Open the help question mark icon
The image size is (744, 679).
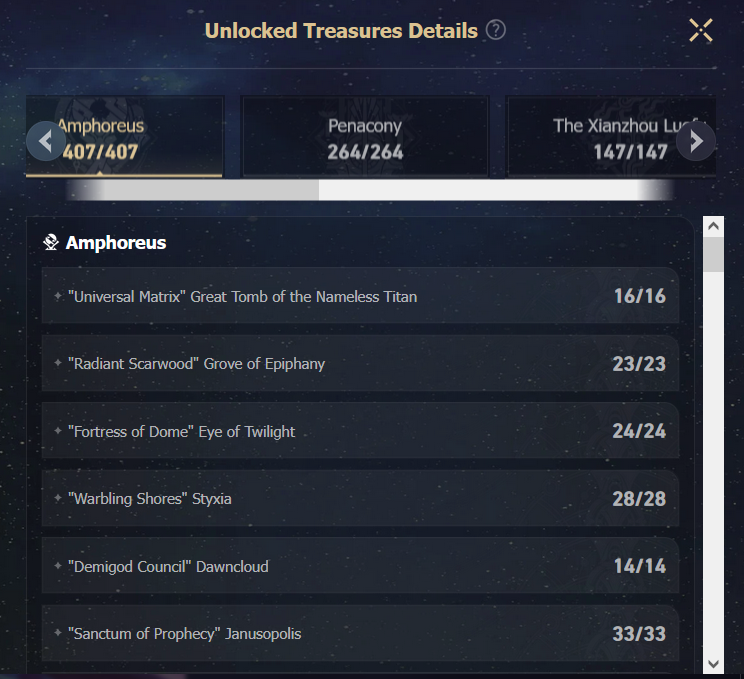pos(496,30)
